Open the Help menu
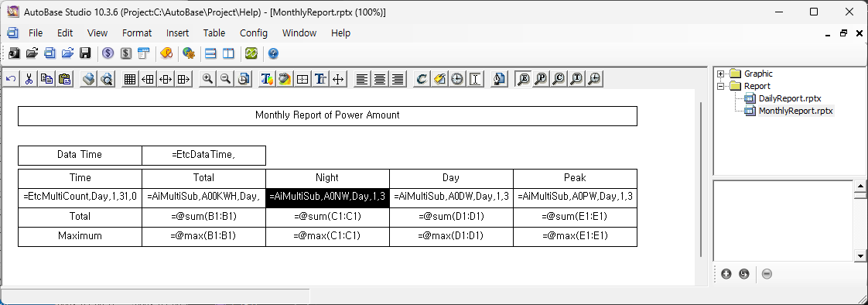Screen dimensions: 868x305 pos(341,33)
